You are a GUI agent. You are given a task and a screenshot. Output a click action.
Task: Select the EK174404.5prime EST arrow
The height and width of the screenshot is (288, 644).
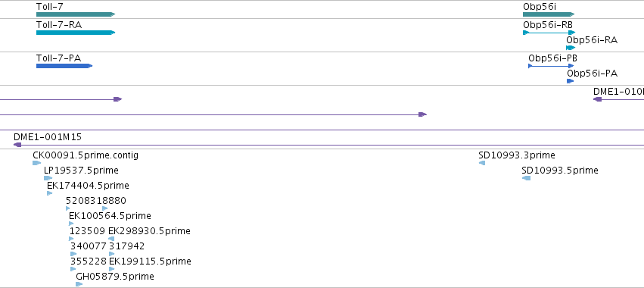[50, 193]
